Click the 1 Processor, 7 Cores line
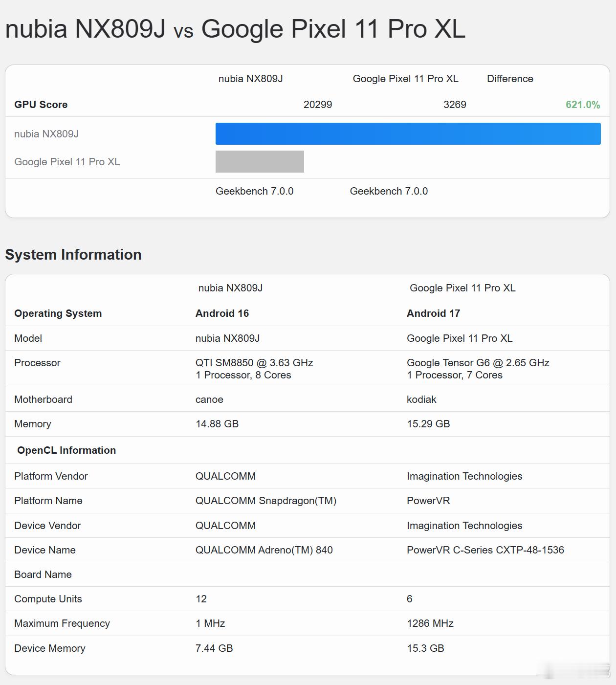Screen dimensions: 616x685 point(455,375)
